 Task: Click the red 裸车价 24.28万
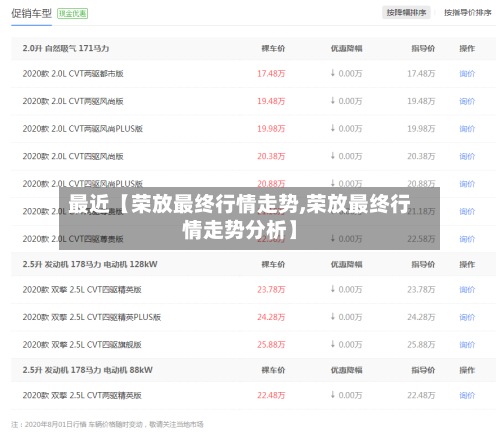click(x=271, y=318)
